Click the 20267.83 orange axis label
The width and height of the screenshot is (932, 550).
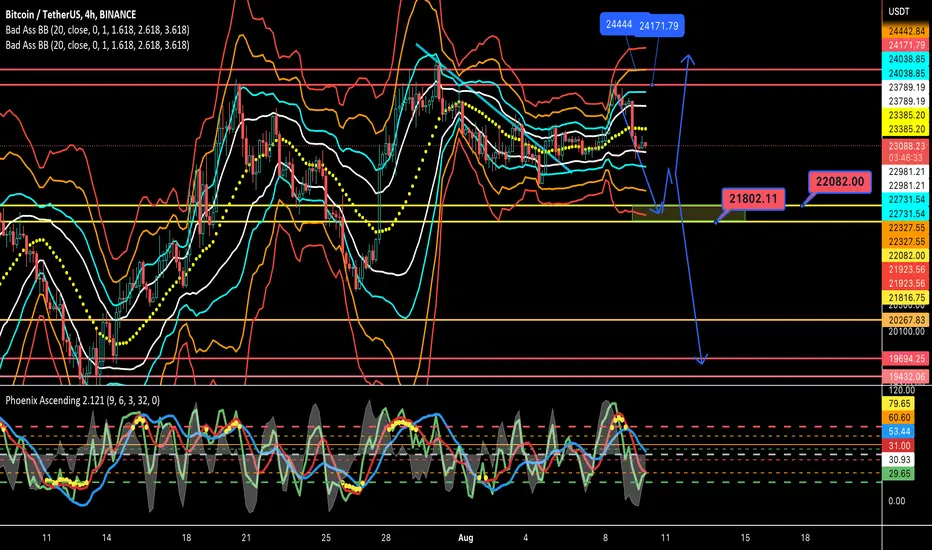[x=906, y=320]
